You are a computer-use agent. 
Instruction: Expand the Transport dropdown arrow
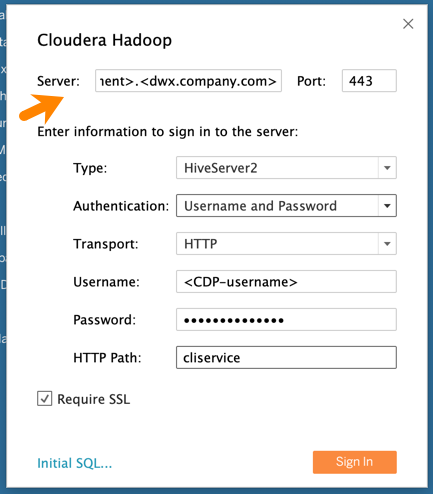coord(387,244)
